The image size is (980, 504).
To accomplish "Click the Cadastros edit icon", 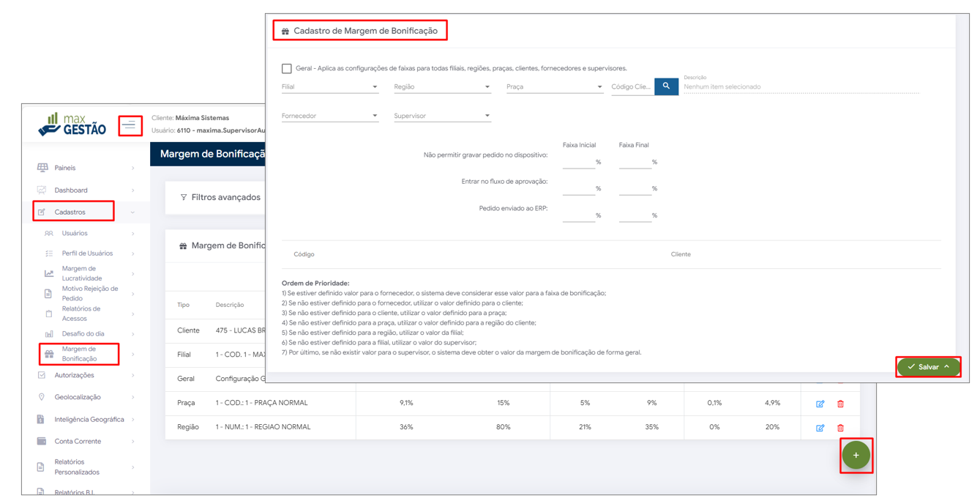I will click(x=42, y=212).
